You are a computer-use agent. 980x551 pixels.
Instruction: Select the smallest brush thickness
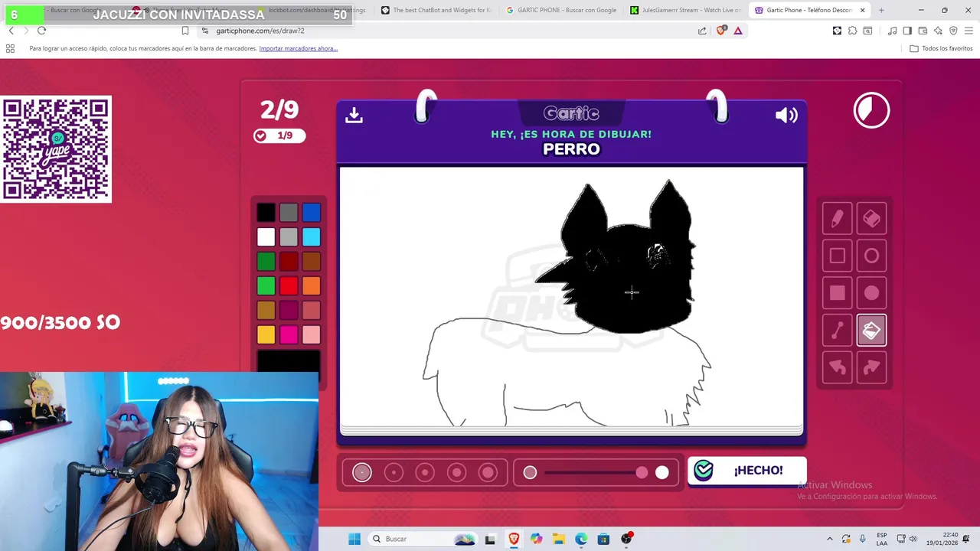tap(362, 473)
